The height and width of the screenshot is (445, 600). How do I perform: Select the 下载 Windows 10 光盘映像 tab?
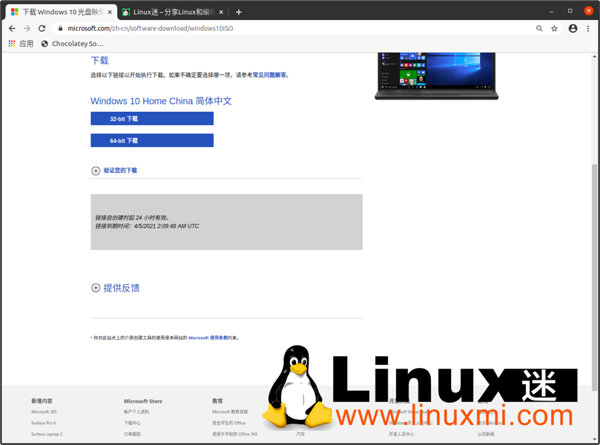click(61, 12)
